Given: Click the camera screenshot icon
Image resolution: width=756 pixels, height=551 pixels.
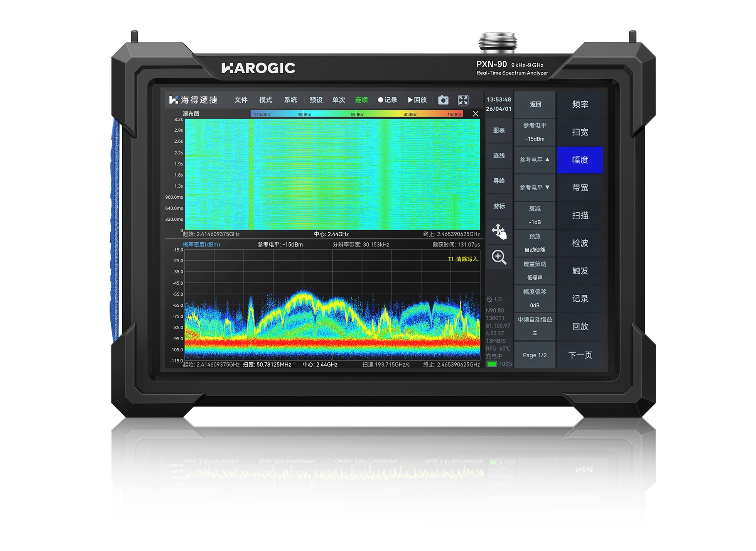Looking at the screenshot, I should click(x=443, y=100).
